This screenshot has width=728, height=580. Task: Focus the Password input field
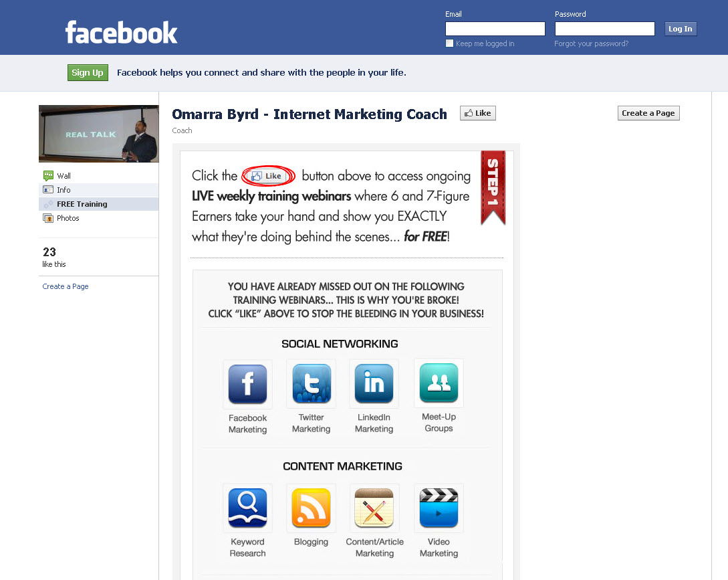[x=604, y=29]
